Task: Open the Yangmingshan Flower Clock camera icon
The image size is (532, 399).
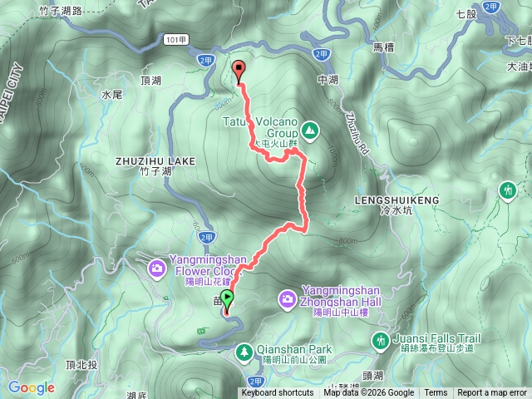Action: point(157,269)
